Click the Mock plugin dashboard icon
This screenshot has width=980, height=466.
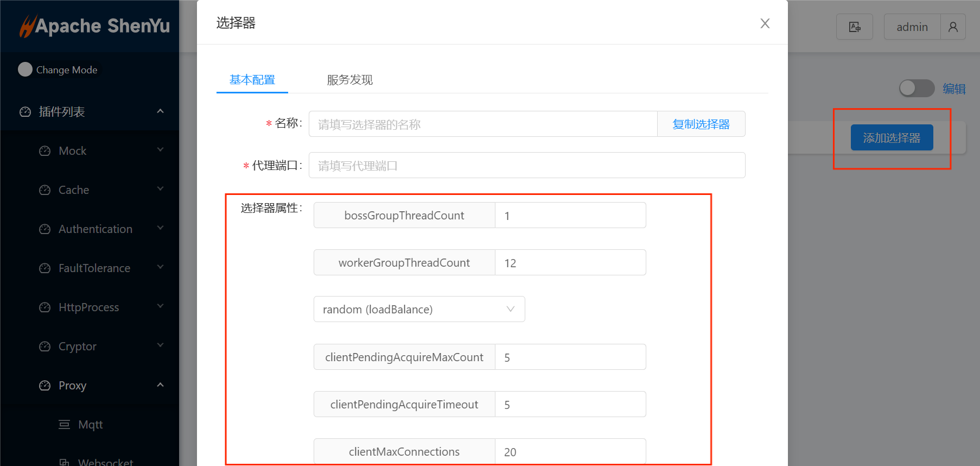pos(45,151)
